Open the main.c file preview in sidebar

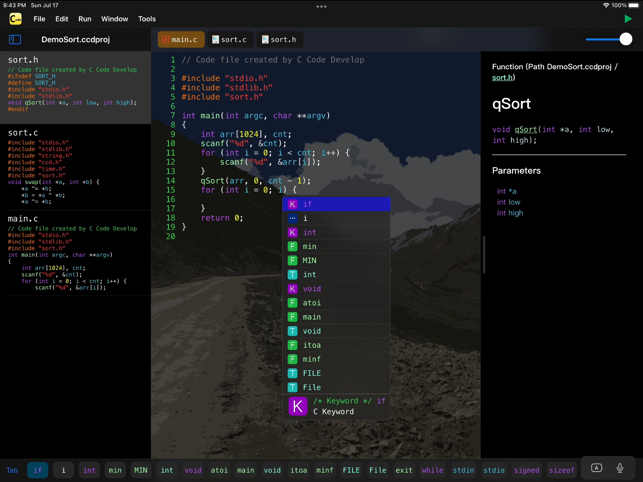[x=75, y=253]
